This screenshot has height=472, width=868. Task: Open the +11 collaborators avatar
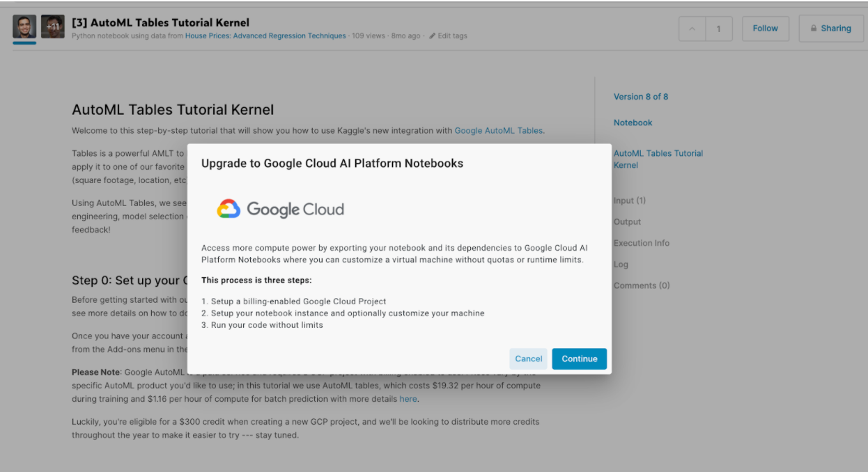(x=53, y=26)
